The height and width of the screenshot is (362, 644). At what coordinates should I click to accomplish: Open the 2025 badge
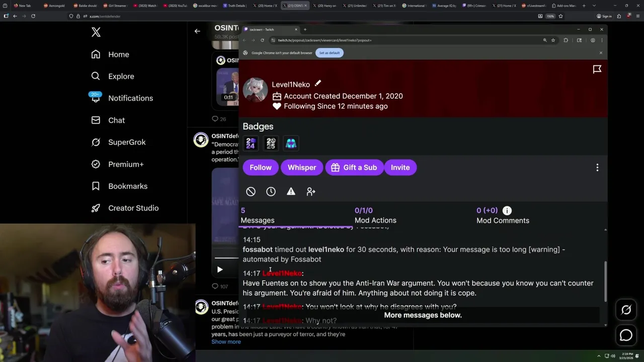tap(271, 144)
